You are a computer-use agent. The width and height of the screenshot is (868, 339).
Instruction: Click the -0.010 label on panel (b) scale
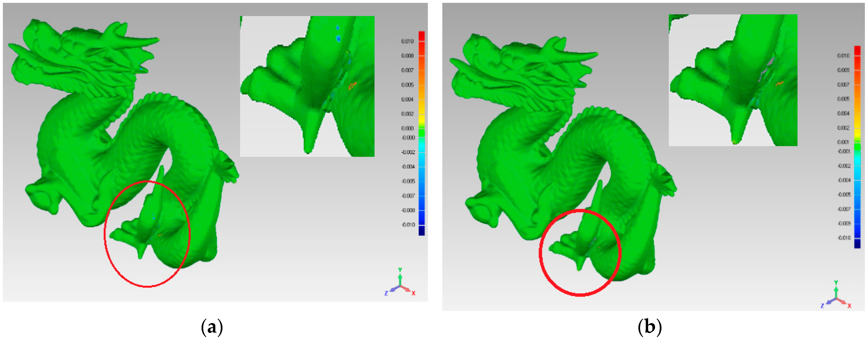(844, 238)
